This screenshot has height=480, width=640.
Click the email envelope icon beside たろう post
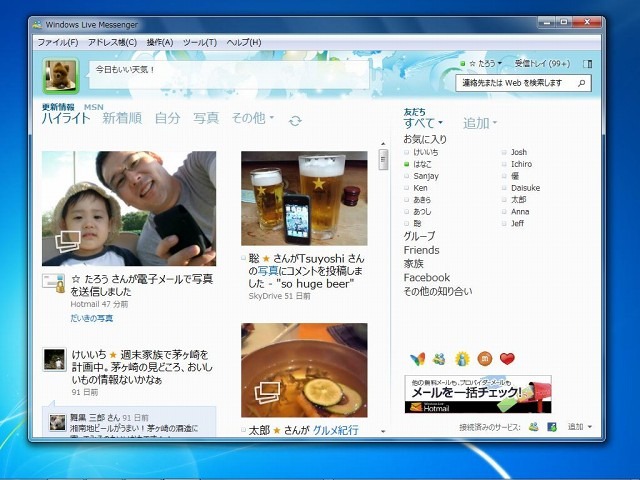[54, 283]
